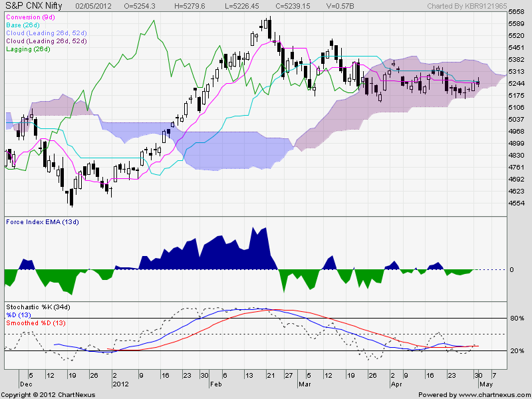Click the Feb month label on time axis

pos(215,384)
